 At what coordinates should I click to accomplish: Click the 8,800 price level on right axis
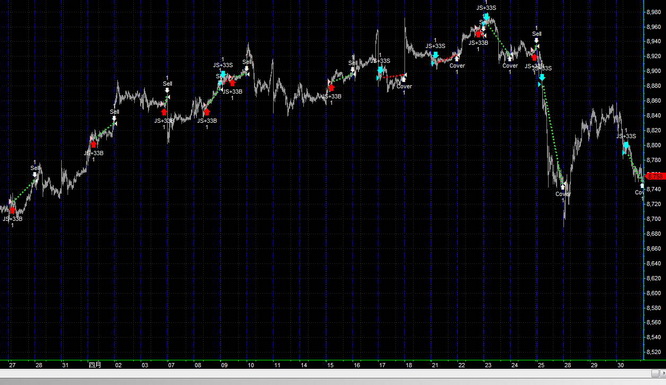point(653,145)
